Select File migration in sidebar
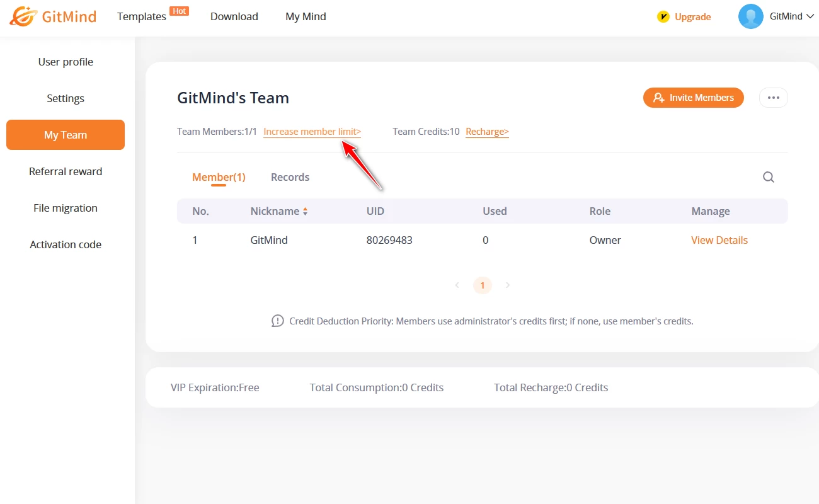 [x=66, y=208]
